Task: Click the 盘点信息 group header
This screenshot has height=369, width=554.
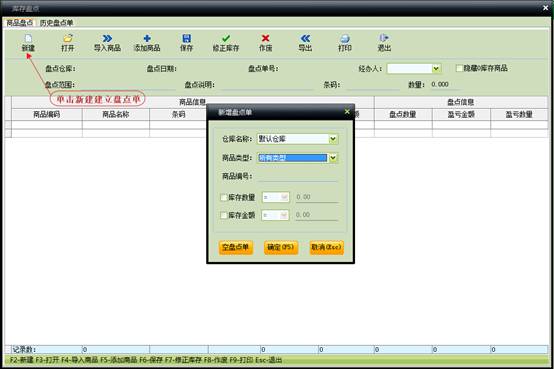Action: click(460, 102)
